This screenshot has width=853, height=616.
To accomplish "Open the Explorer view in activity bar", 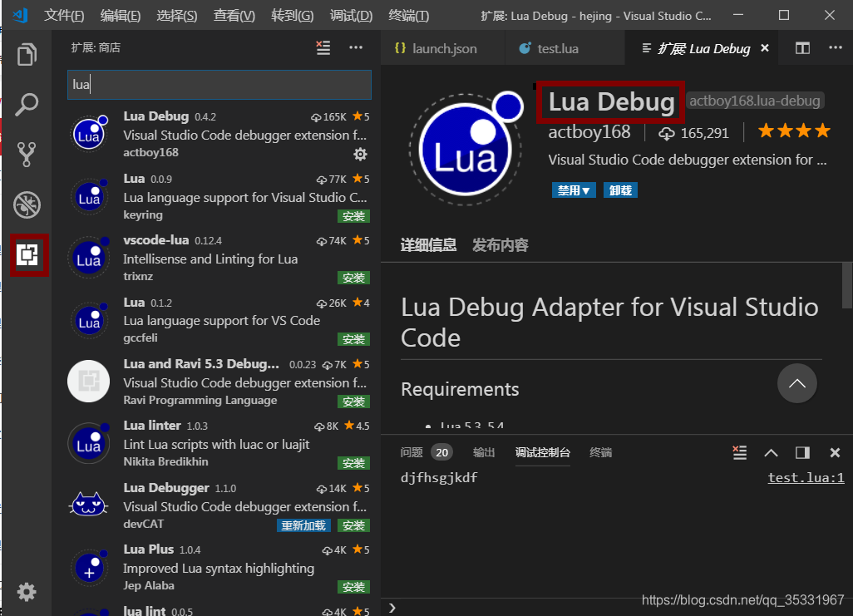I will pyautogui.click(x=27, y=54).
